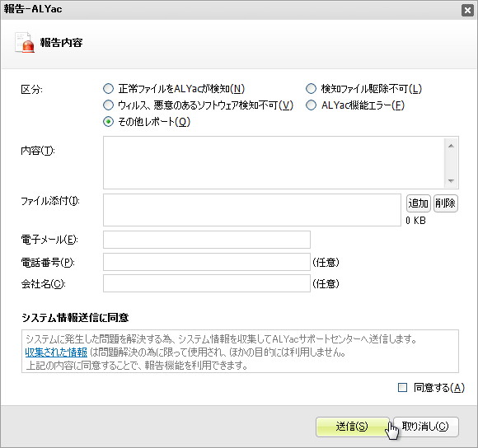This screenshot has height=448, width=478.
Task: Click the 報告内容 header title
Action: click(x=61, y=43)
